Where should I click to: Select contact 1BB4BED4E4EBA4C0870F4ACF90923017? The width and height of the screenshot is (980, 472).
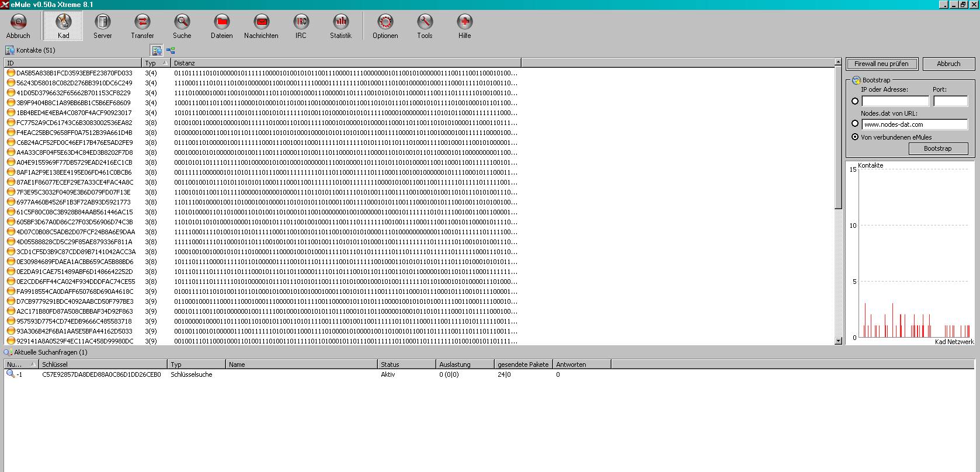click(x=74, y=113)
